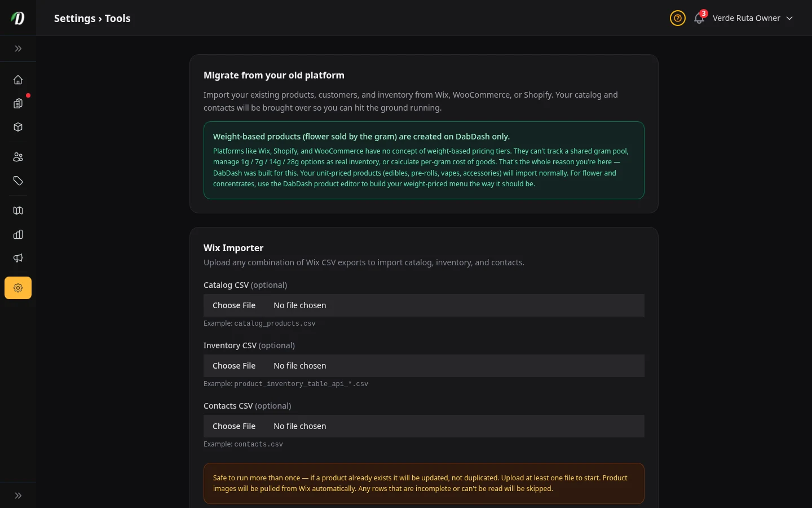The width and height of the screenshot is (812, 508).
Task: Expand the sidebar with the top chevrons
Action: (18, 49)
